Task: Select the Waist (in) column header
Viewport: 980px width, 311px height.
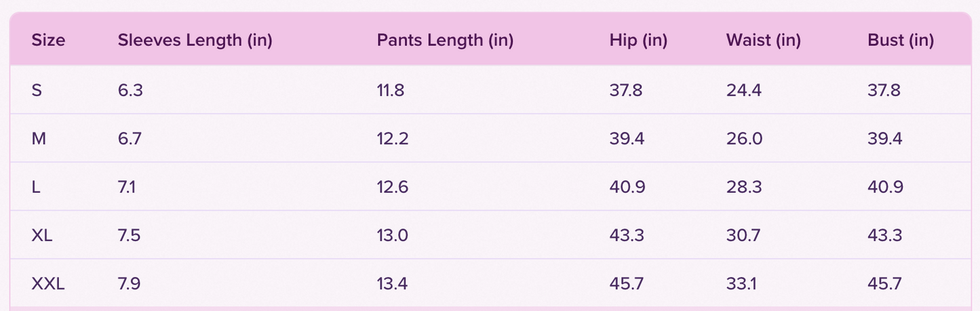Action: (763, 40)
